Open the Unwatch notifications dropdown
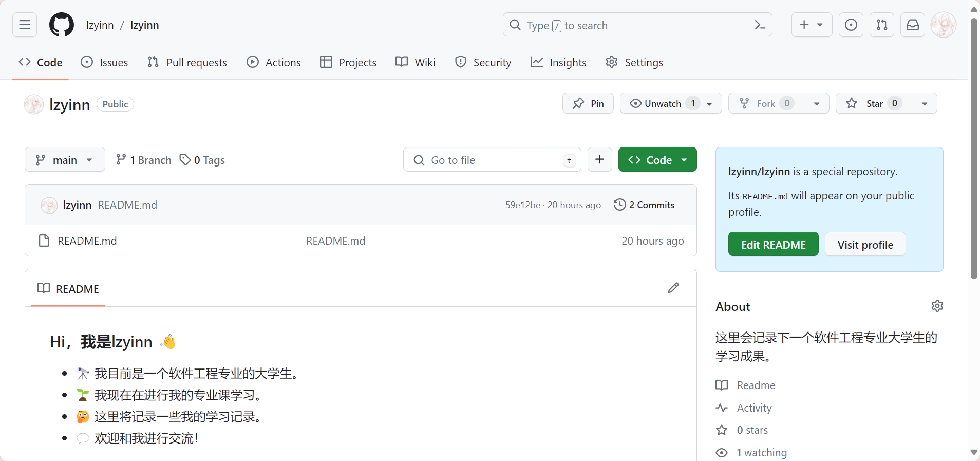This screenshot has width=980, height=461. tap(671, 103)
